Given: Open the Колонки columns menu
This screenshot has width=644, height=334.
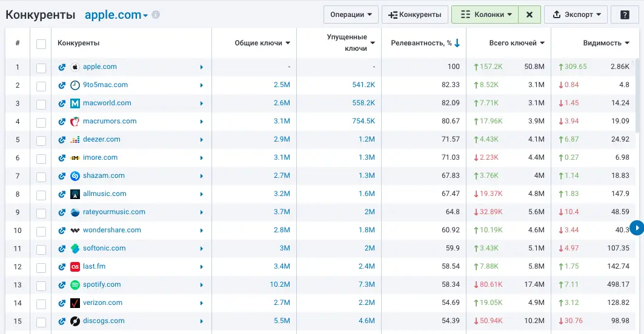Looking at the screenshot, I should [x=485, y=15].
